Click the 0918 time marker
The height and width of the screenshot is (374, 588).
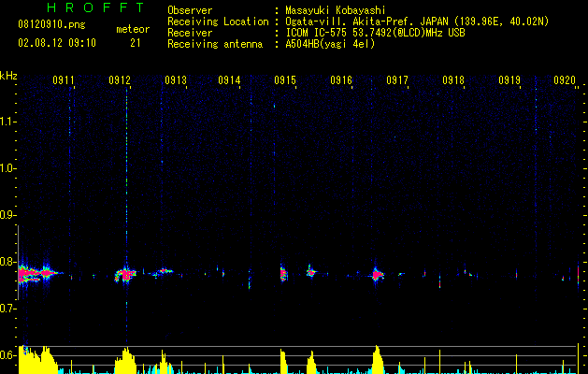(x=453, y=80)
